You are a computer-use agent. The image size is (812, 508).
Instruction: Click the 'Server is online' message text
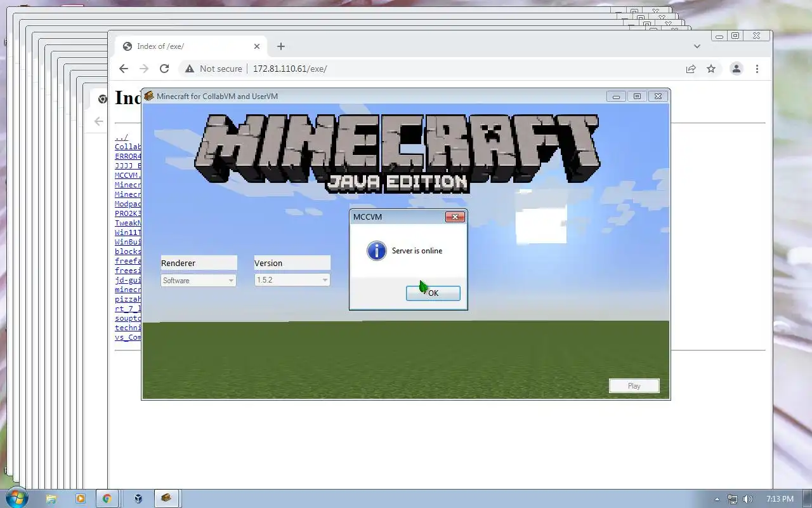point(417,251)
